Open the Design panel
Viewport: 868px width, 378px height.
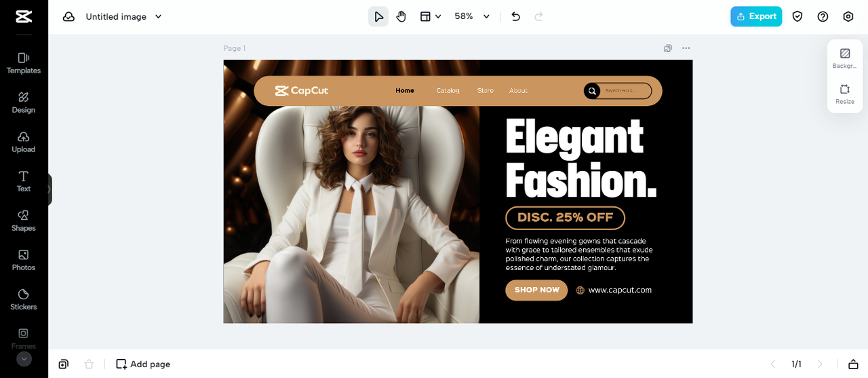tap(24, 102)
